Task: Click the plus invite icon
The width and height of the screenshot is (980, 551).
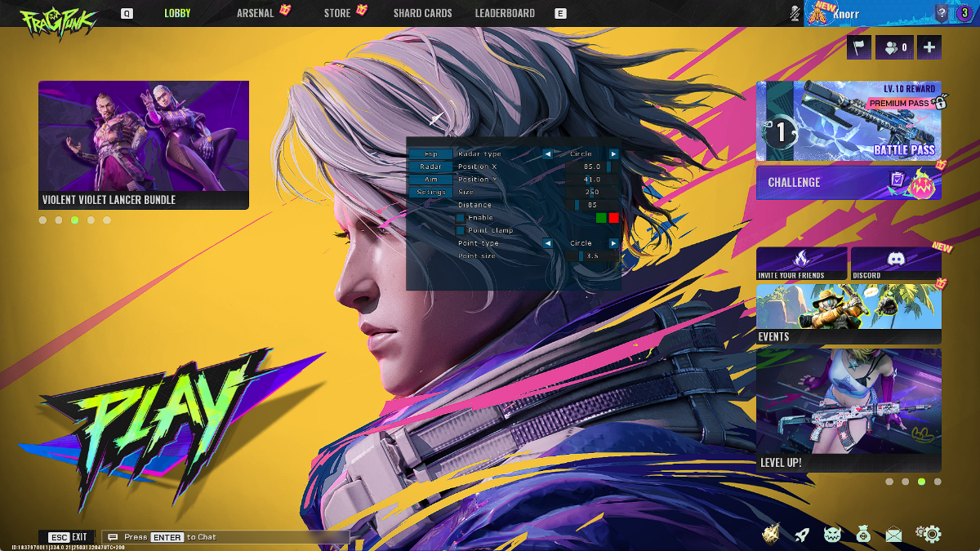Action: point(929,47)
